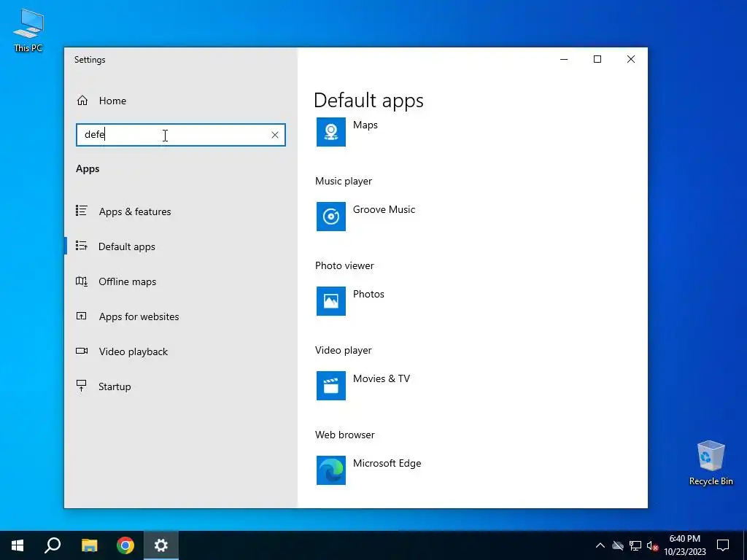
Task: Click the Video player heading text
Action: click(343, 350)
